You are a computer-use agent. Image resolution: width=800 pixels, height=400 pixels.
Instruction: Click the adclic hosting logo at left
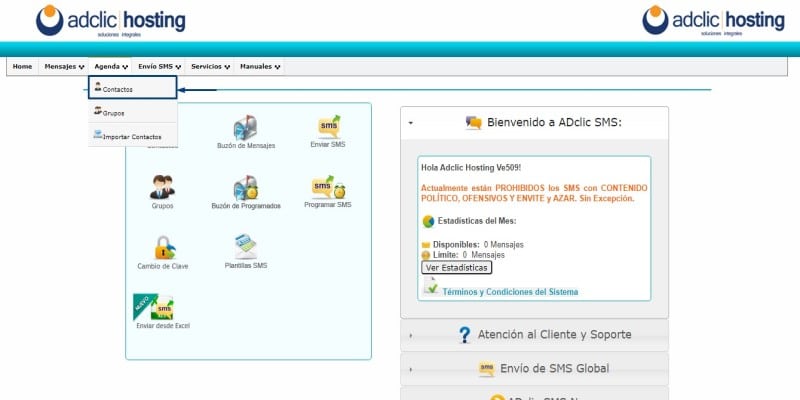coord(111,21)
